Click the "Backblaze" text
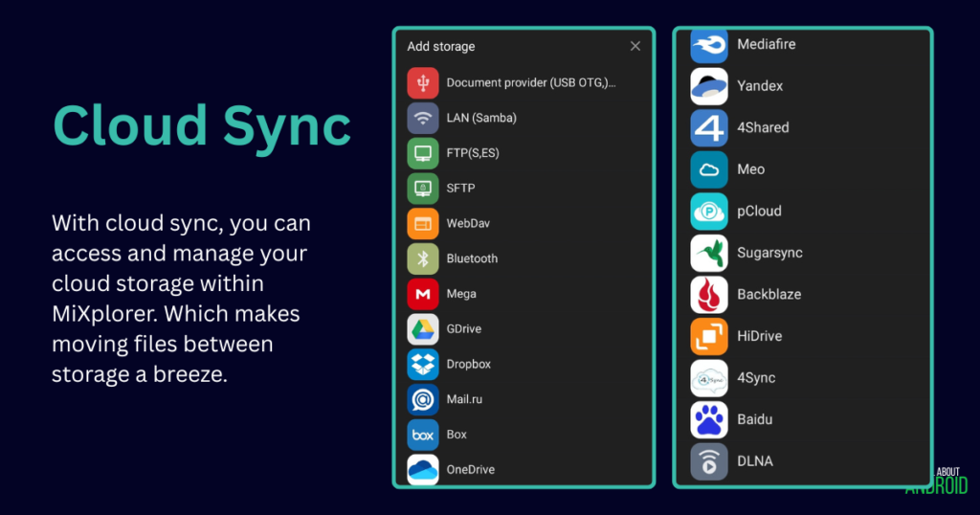980x515 pixels. click(x=768, y=295)
